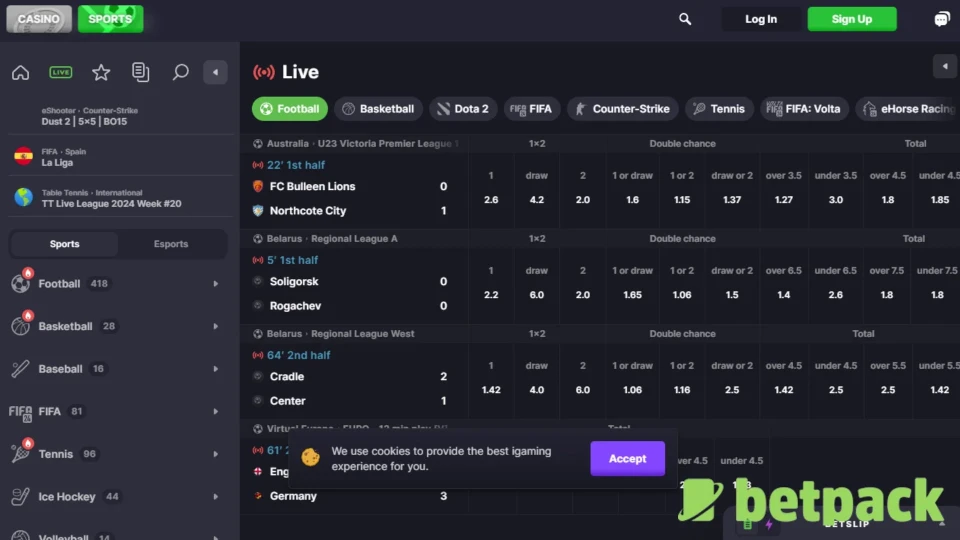Click the Log In button
Screen dimensions: 960x540
(x=761, y=19)
